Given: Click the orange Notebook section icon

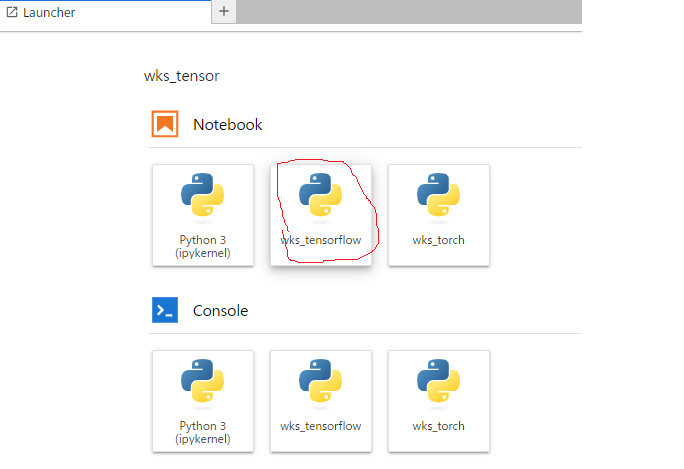Looking at the screenshot, I should tap(165, 124).
